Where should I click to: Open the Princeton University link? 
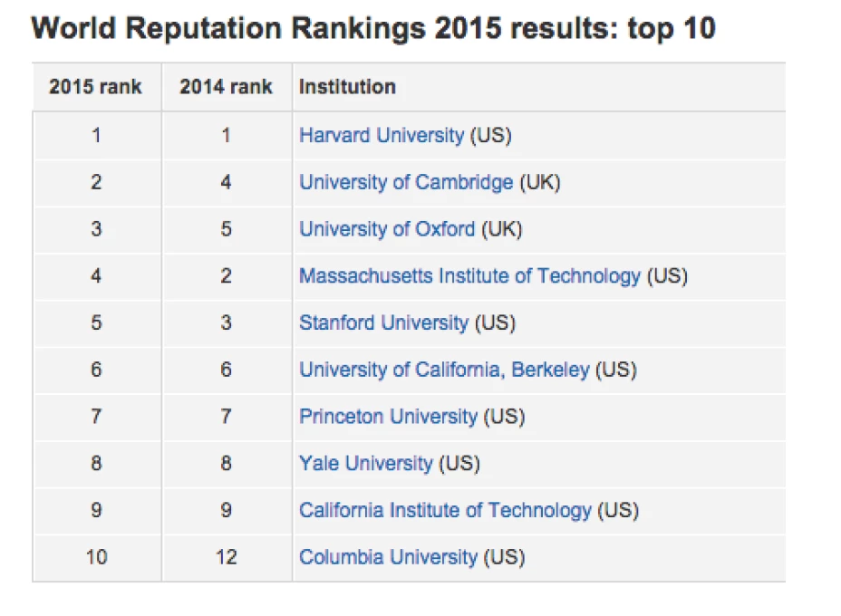click(388, 417)
